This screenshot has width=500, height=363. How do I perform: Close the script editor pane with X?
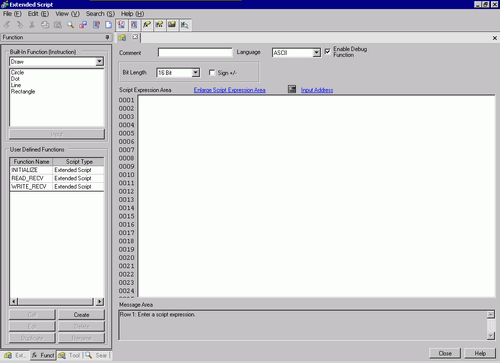[x=495, y=38]
